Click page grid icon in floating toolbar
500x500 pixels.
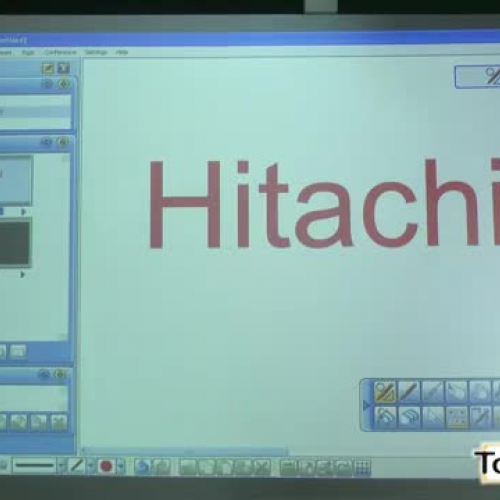[x=457, y=417]
